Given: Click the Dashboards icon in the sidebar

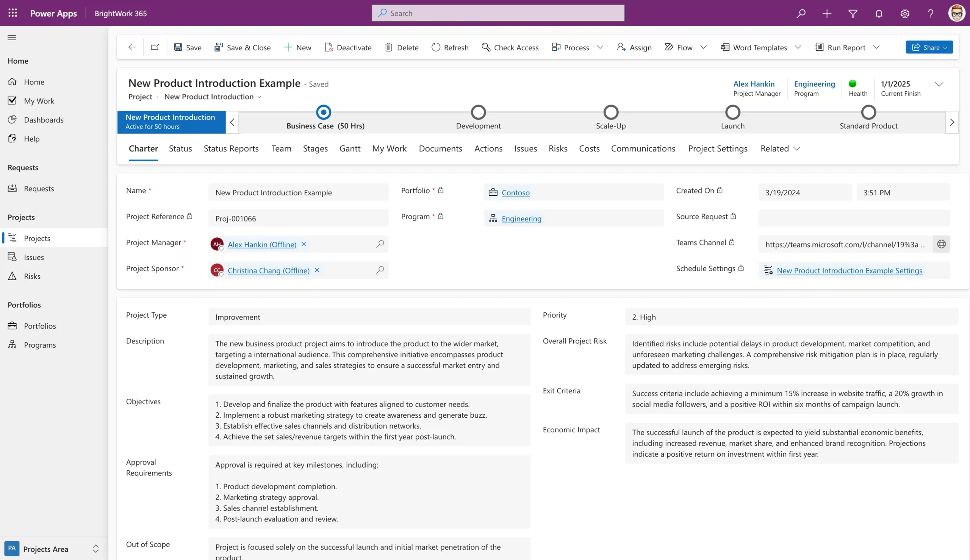Looking at the screenshot, I should click(12, 120).
